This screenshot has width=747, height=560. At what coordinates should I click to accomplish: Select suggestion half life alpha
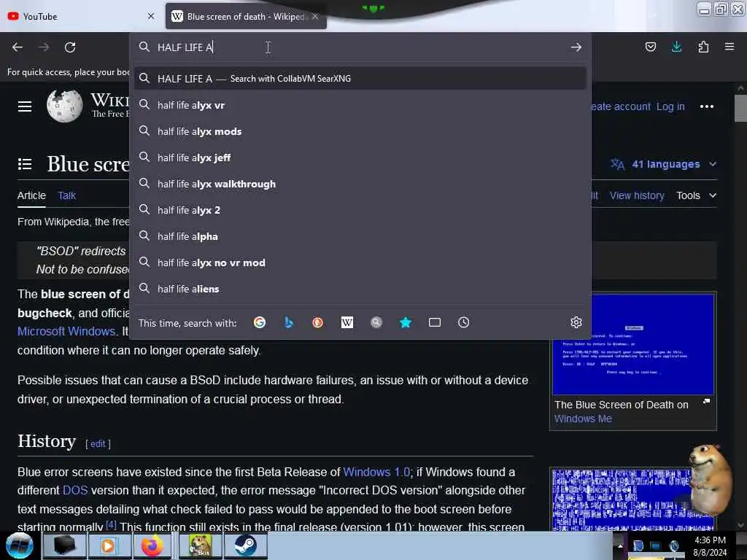pyautogui.click(x=360, y=236)
